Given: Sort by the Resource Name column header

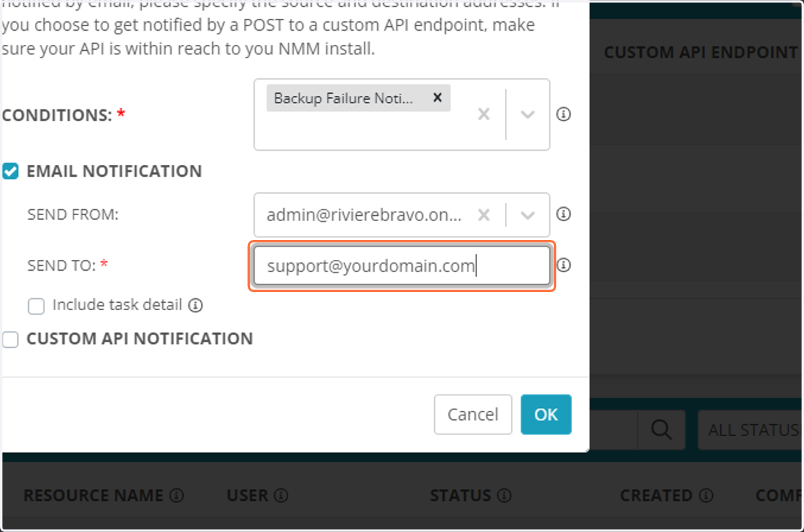Looking at the screenshot, I should [94, 495].
